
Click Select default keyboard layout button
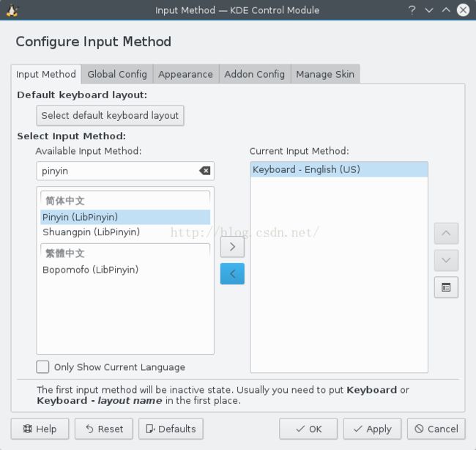coord(110,116)
